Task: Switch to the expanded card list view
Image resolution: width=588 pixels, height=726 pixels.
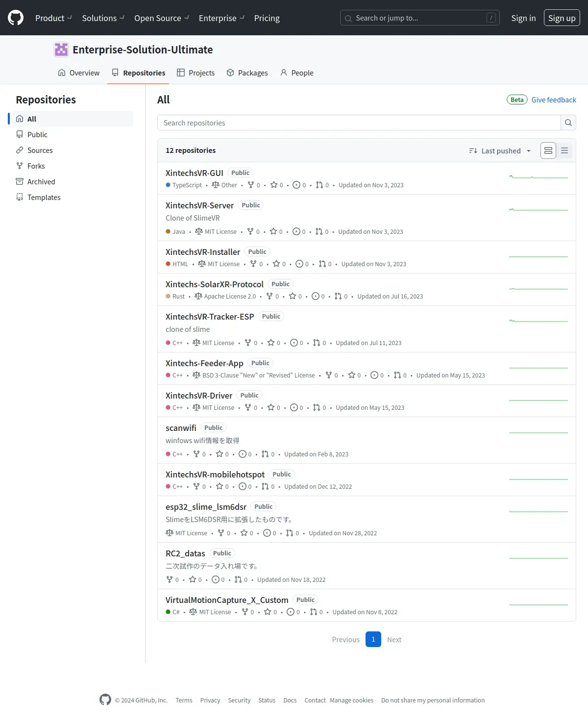Action: pos(548,150)
